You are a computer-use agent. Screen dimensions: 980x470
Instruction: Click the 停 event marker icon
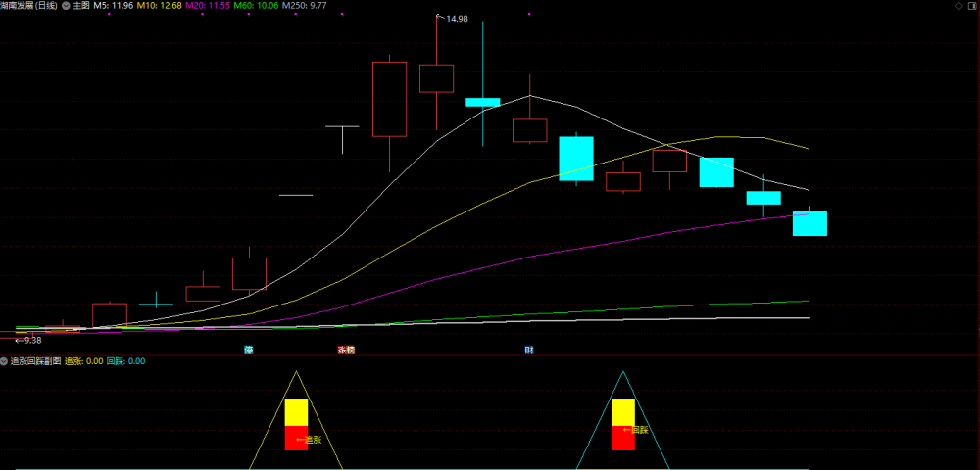(249, 351)
